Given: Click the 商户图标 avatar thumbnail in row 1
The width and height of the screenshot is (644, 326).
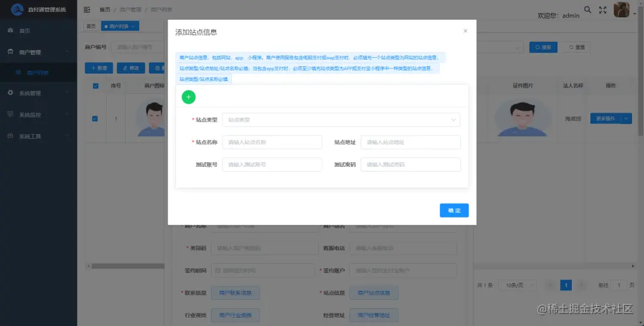Looking at the screenshot, I should pos(151,118).
